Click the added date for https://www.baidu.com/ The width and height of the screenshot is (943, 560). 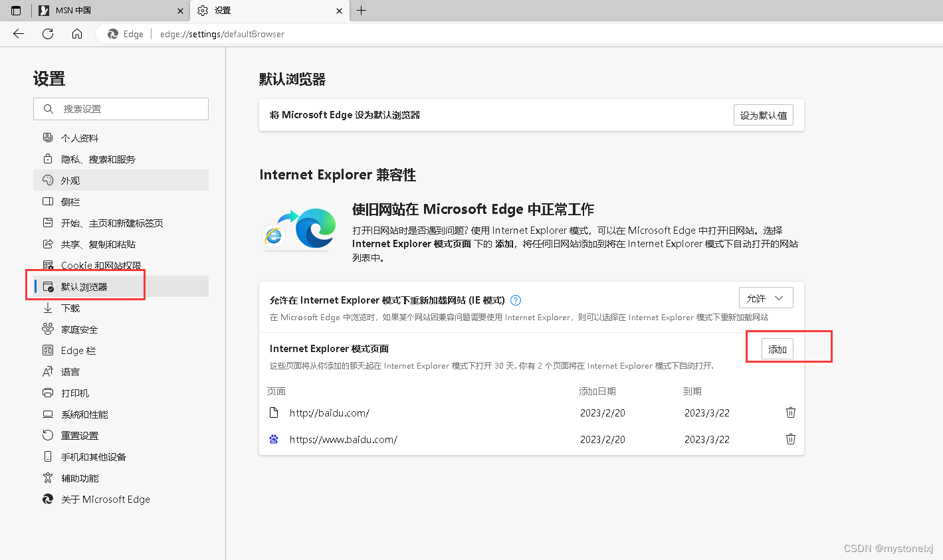603,440
